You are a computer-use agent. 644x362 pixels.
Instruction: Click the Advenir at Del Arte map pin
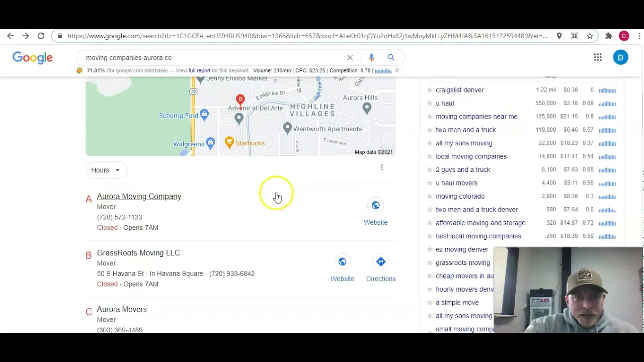click(x=239, y=118)
